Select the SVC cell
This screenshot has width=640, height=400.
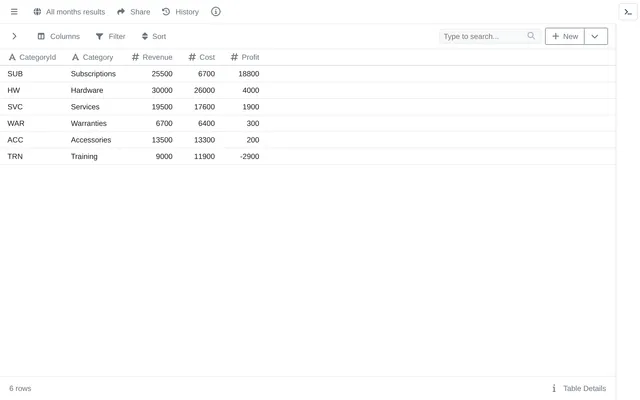[x=15, y=107]
